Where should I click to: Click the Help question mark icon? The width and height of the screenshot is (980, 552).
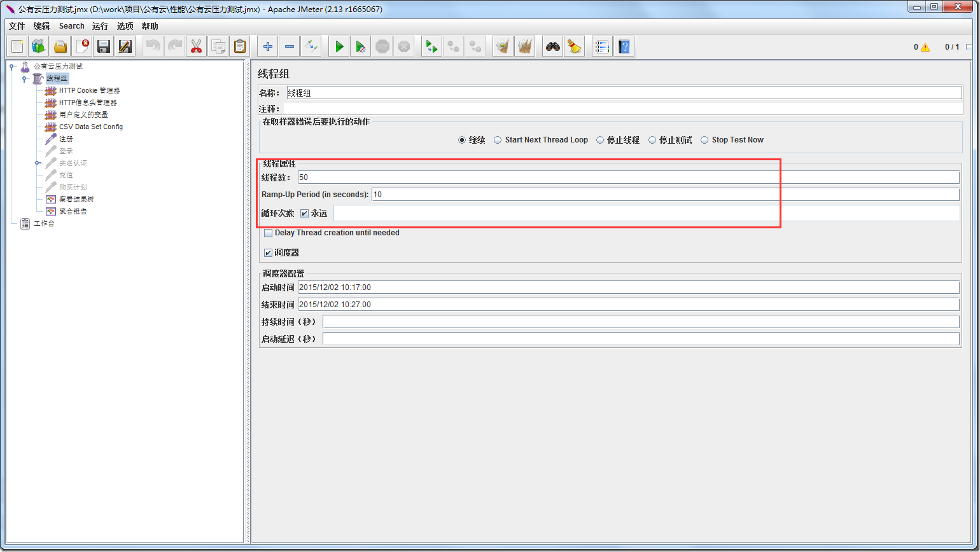tap(624, 46)
